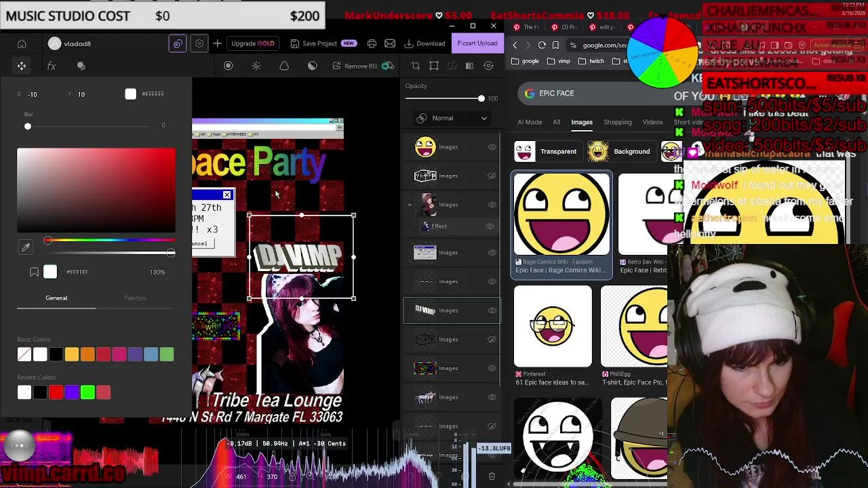Click the print icon
The width and height of the screenshot is (868, 488).
[372, 43]
